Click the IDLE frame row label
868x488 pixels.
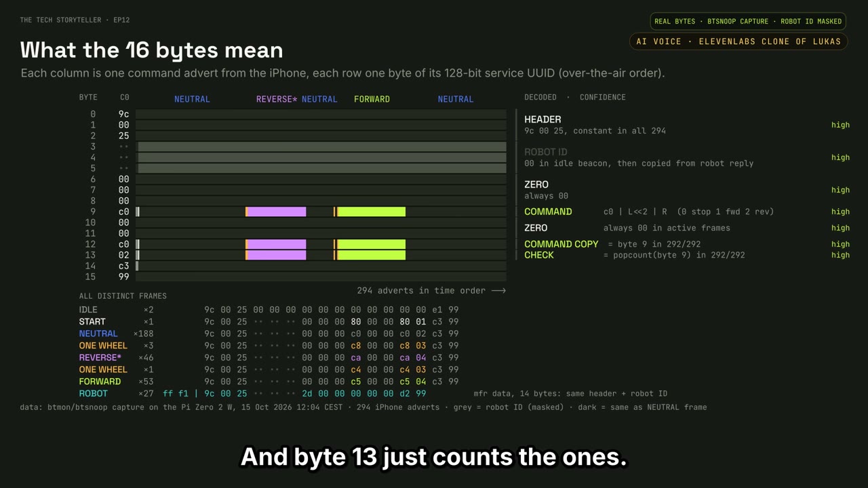(x=89, y=310)
